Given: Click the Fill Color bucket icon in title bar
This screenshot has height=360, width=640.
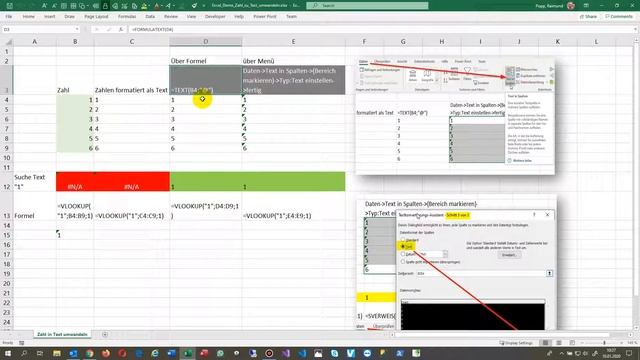Looking at the screenshot, I should 144,6.
